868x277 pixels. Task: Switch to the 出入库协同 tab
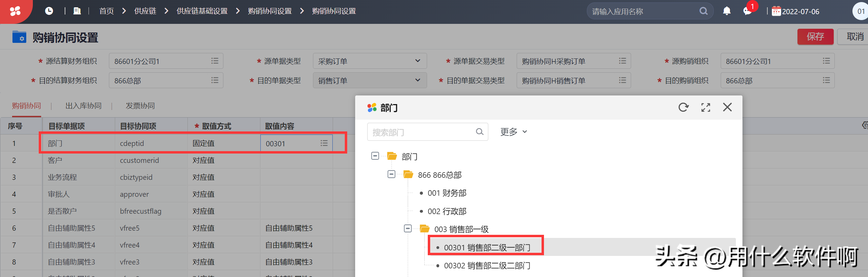83,106
